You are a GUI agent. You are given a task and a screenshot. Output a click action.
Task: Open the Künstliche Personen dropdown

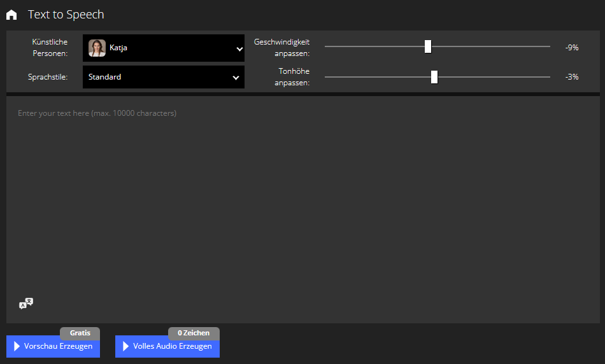[x=163, y=48]
